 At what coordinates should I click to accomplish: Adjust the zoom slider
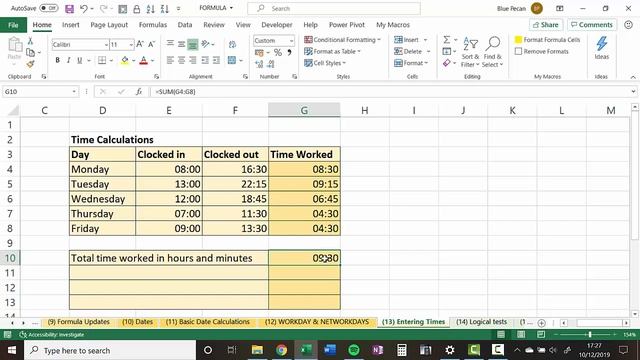click(x=590, y=335)
